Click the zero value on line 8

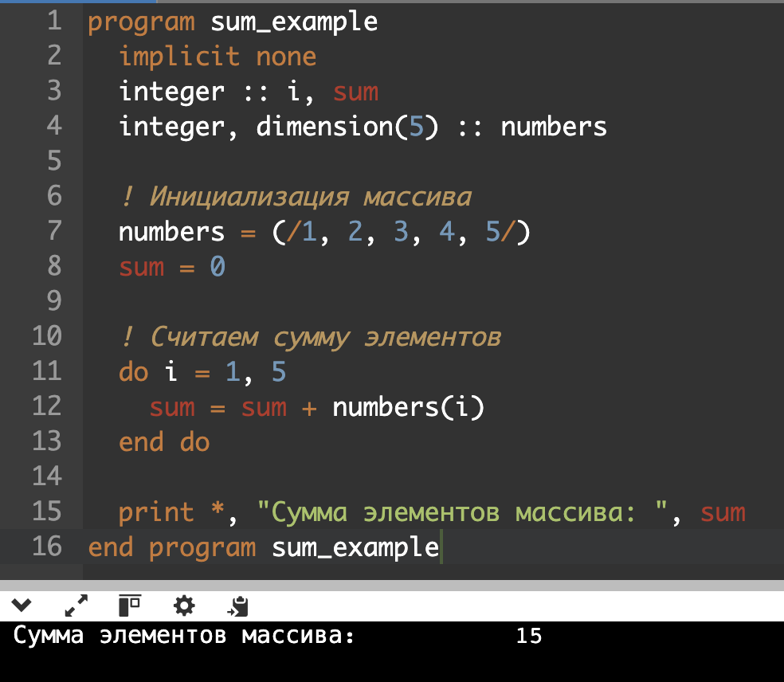coord(218,267)
